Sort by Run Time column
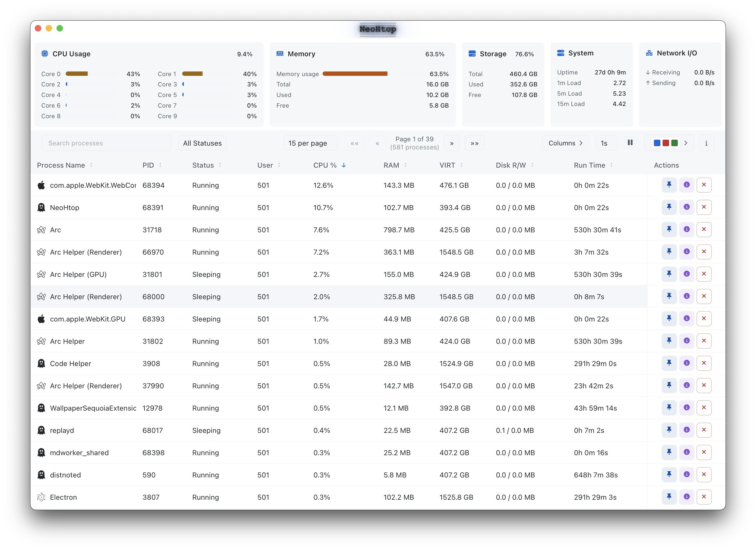This screenshot has height=550, width=756. (x=593, y=165)
